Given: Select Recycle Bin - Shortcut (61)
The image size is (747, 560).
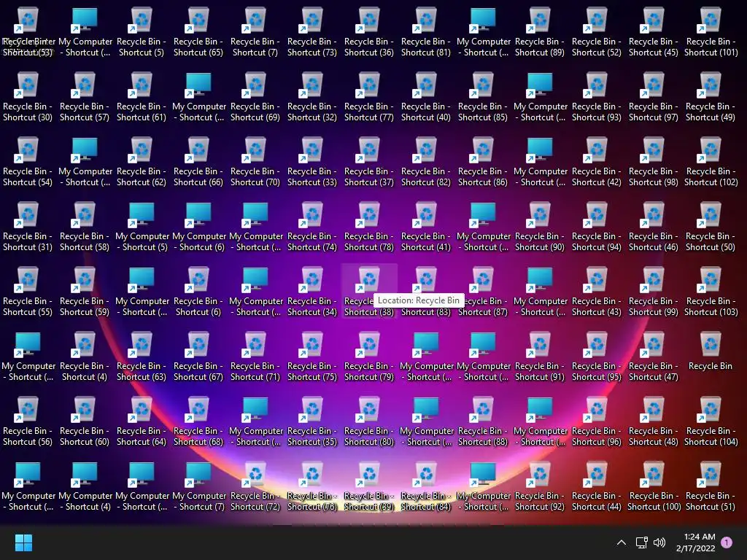Looking at the screenshot, I should point(142,97).
